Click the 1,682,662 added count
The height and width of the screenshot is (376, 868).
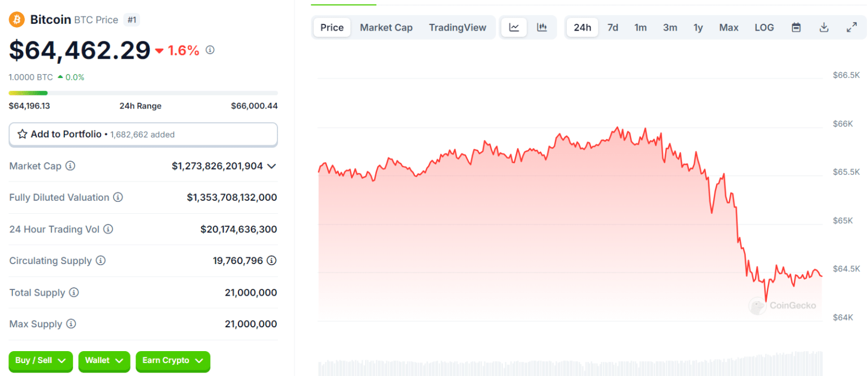click(x=142, y=135)
